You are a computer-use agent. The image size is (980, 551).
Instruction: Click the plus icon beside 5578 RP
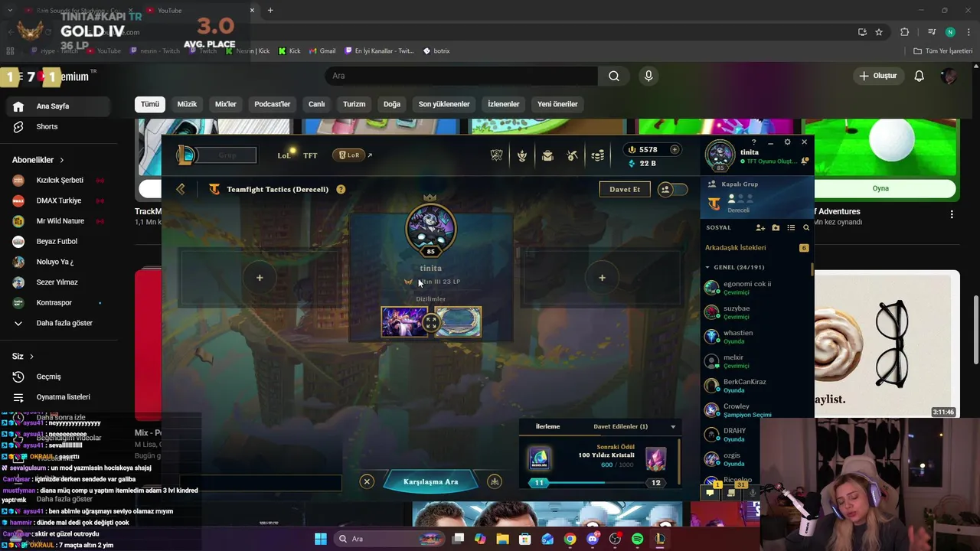point(675,150)
